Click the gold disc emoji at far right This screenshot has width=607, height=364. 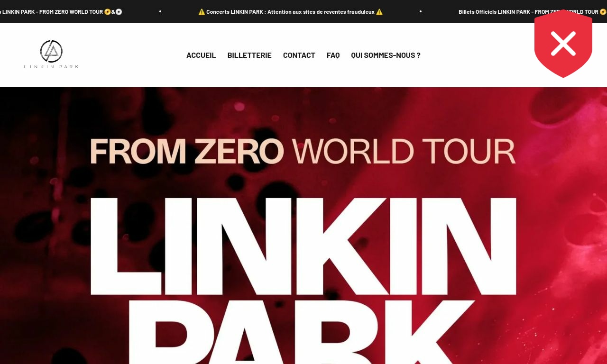click(x=603, y=12)
